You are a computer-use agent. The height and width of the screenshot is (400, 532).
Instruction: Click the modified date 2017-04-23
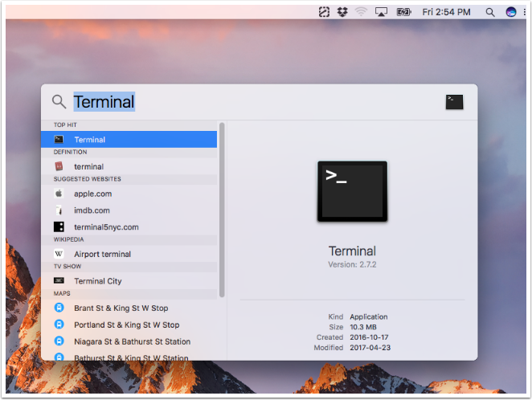coord(370,348)
